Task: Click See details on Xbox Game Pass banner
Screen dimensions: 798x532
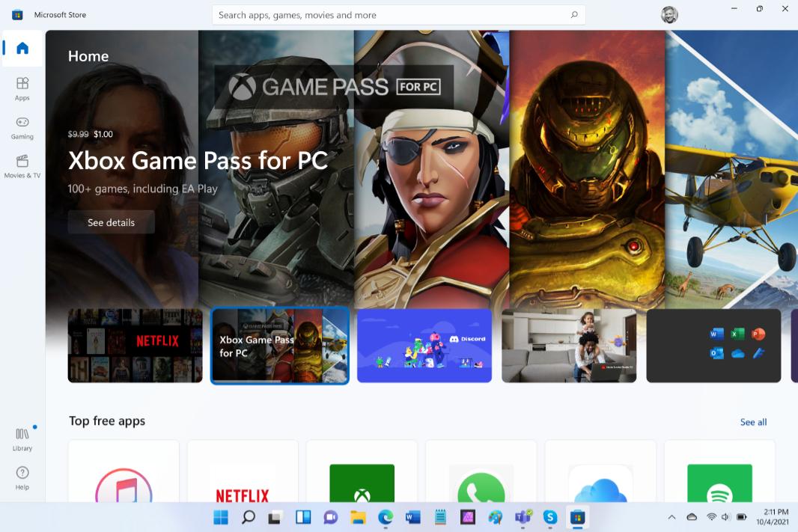Action: pos(111,221)
